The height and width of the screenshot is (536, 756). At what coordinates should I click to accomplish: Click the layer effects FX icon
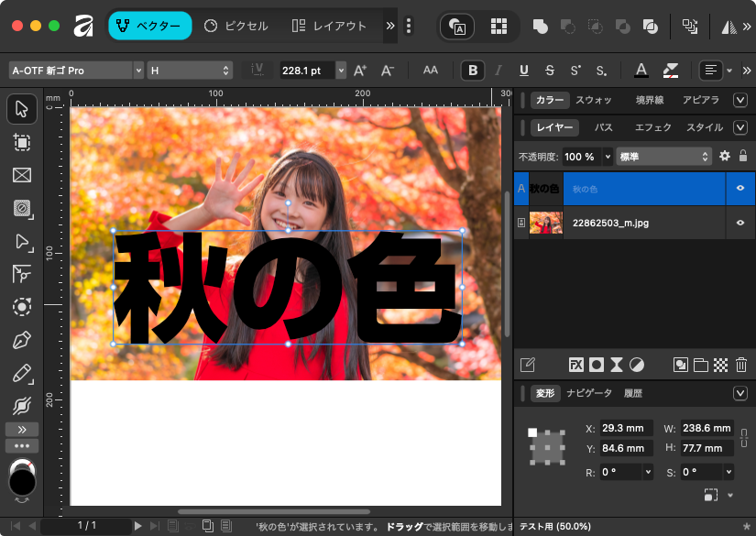[x=576, y=365]
